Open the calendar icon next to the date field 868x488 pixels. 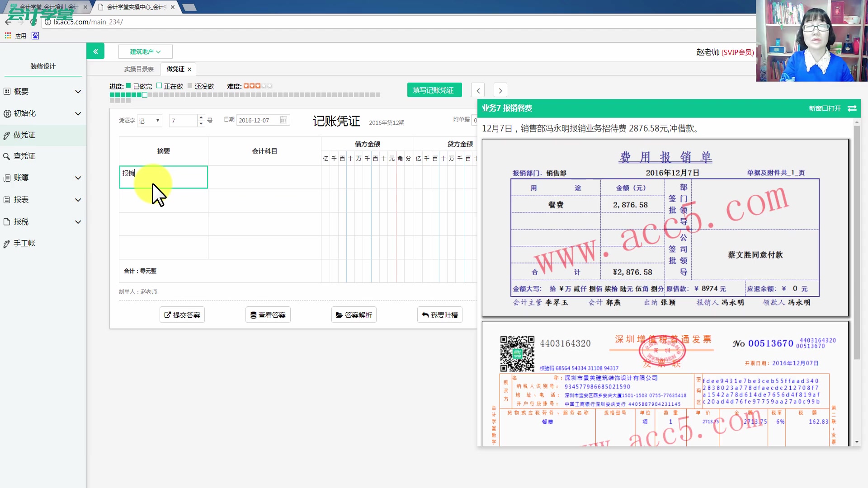283,120
